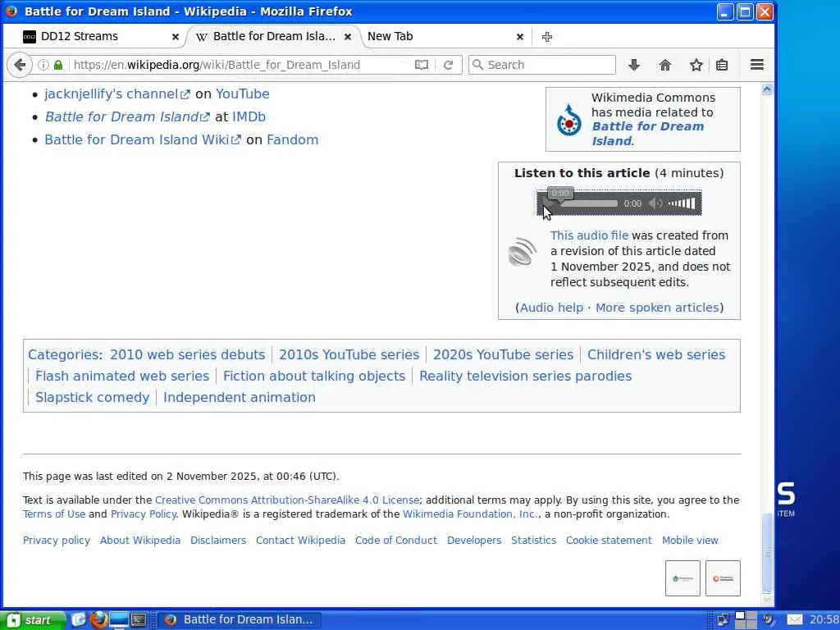Open the IMDb article link

tap(249, 116)
